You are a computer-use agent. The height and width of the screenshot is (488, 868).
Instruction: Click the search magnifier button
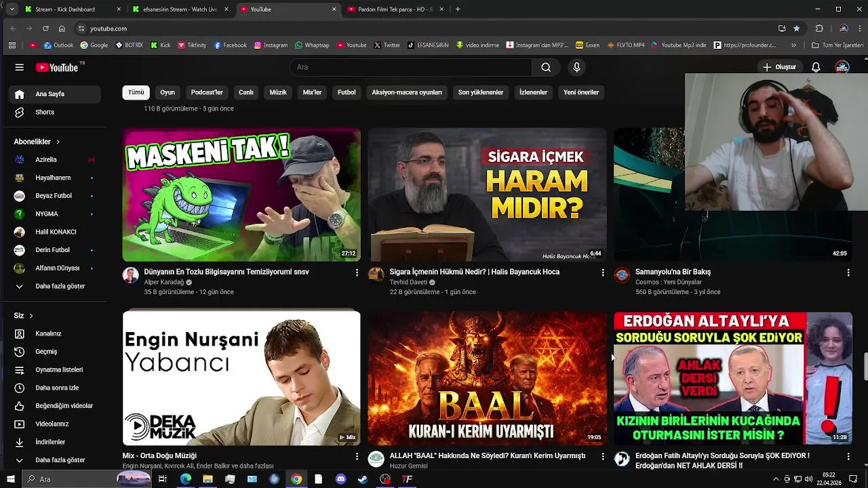[x=546, y=67]
